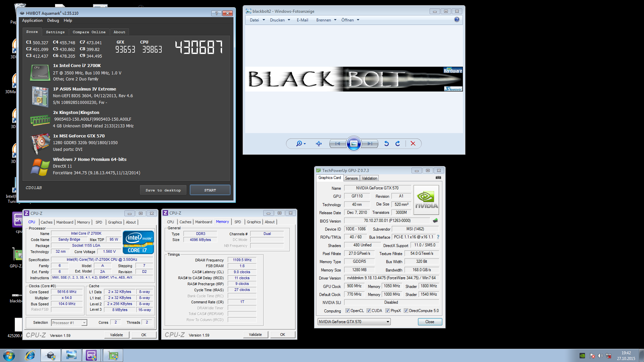Start slideshow with the round center button

coord(354,143)
